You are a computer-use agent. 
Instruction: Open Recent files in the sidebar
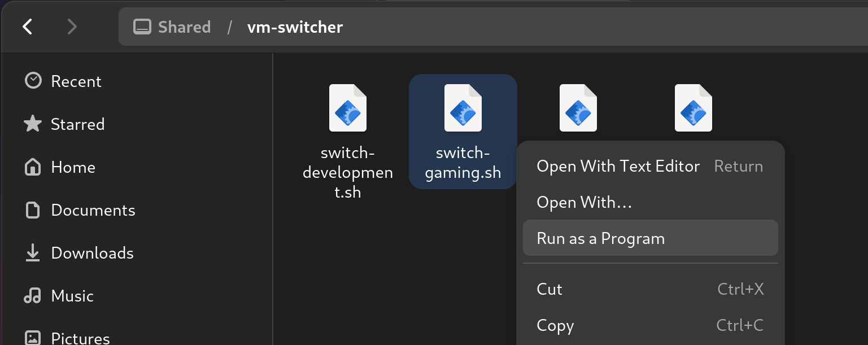click(x=76, y=81)
